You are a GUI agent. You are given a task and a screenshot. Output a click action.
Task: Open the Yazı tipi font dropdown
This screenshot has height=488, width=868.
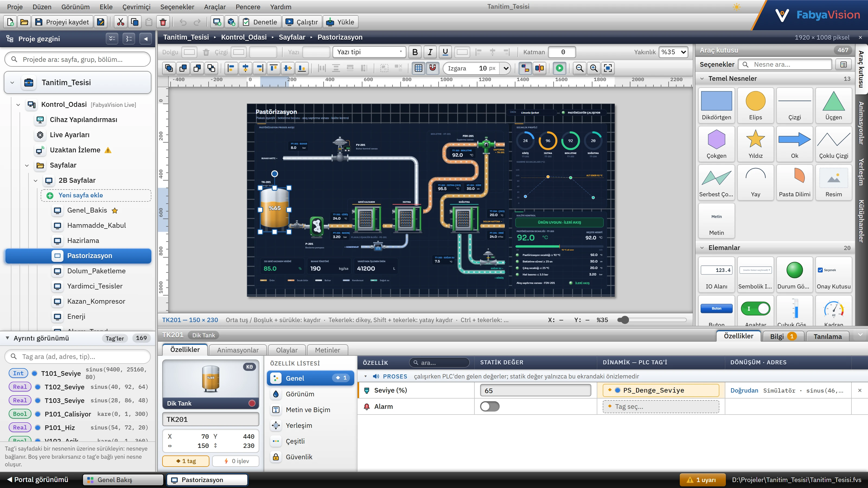click(x=369, y=52)
